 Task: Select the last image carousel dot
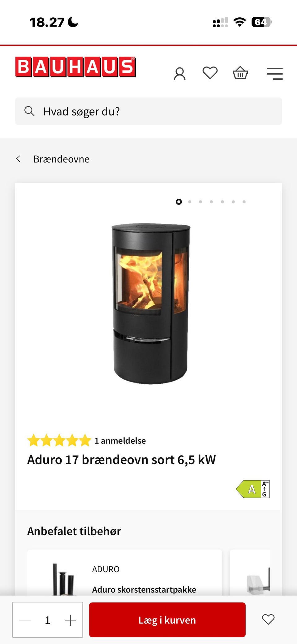pyautogui.click(x=244, y=202)
